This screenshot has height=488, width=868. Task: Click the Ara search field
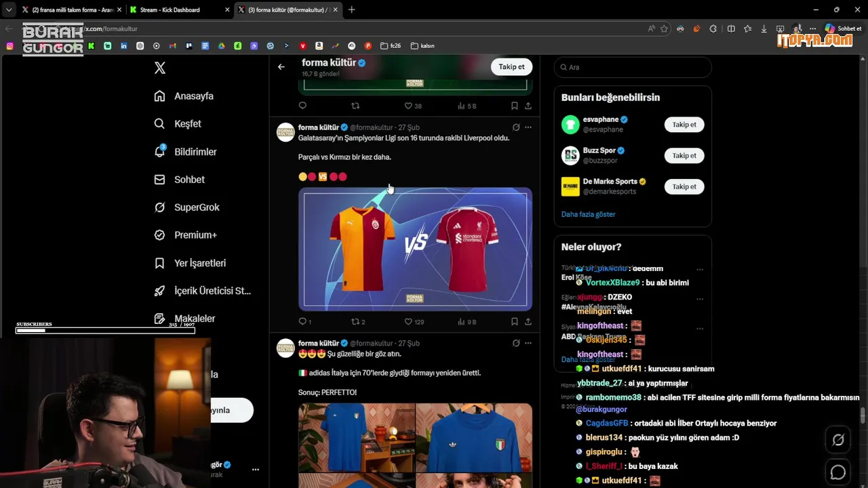633,67
